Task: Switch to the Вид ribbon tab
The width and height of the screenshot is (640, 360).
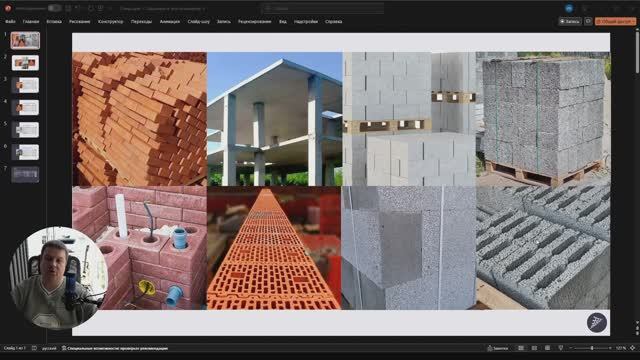Action: pyautogui.click(x=282, y=21)
